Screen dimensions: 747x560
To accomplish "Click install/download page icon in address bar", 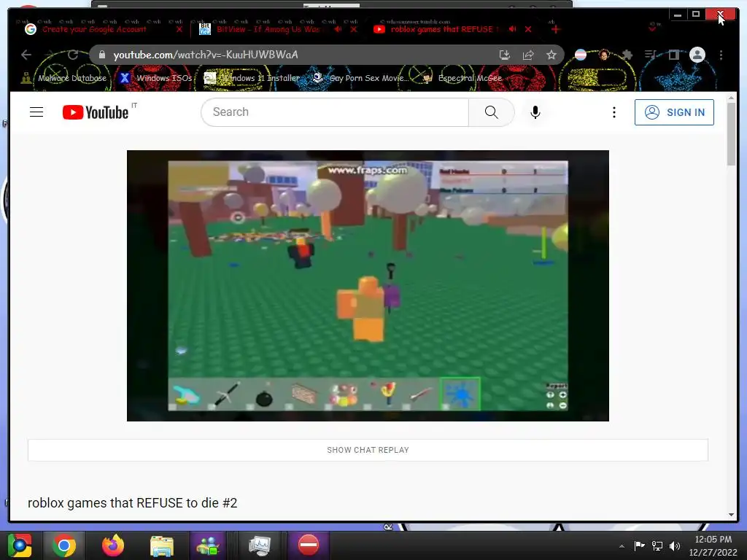I will (x=505, y=55).
